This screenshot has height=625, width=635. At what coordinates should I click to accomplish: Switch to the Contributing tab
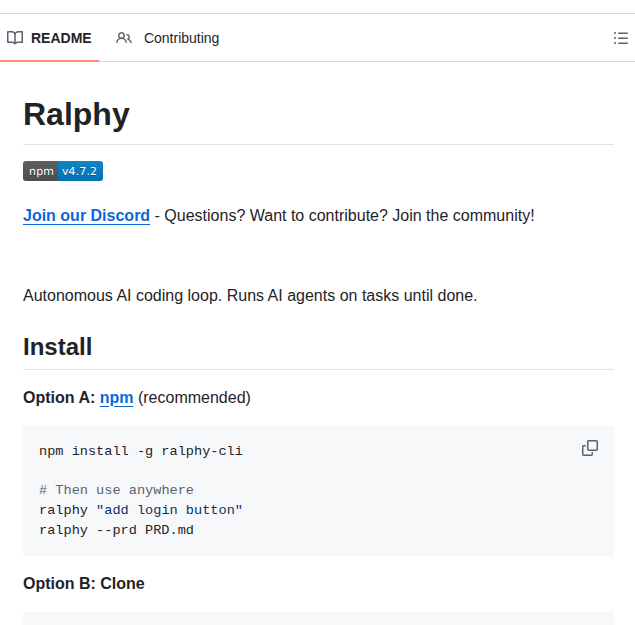168,38
